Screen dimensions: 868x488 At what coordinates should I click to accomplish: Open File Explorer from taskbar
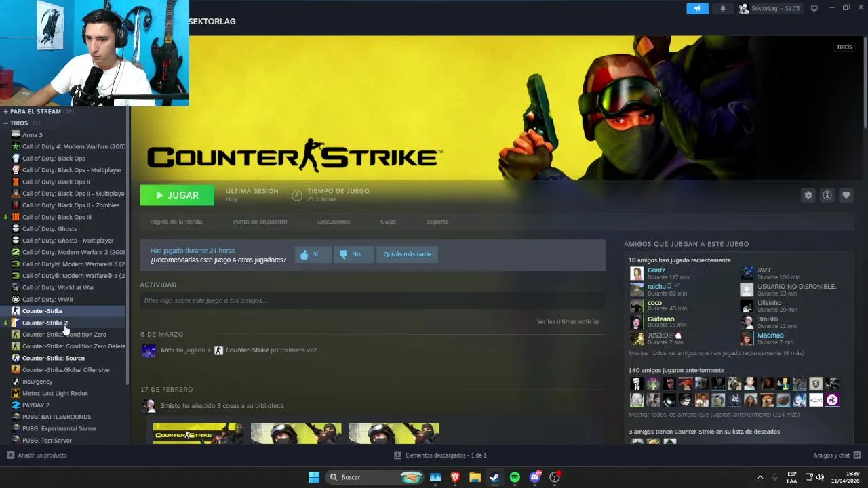tap(475, 477)
